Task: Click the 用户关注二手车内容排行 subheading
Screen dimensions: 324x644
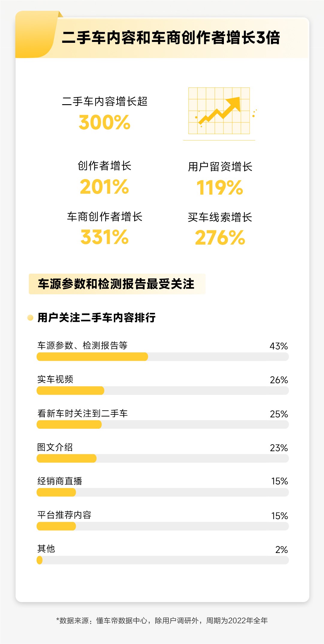Action: [97, 318]
